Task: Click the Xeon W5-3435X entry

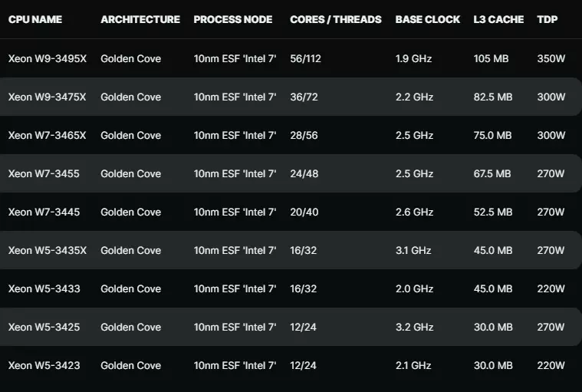Action: 47,250
